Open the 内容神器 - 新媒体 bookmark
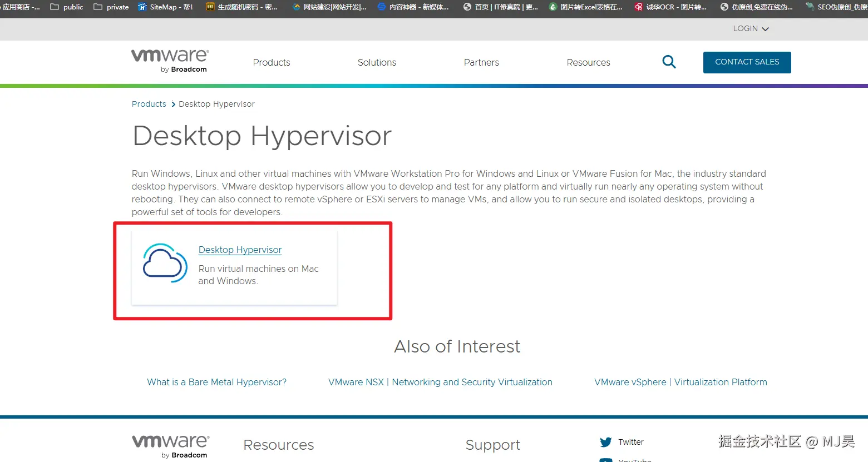Screen dimensions: 868x462 [x=413, y=7]
